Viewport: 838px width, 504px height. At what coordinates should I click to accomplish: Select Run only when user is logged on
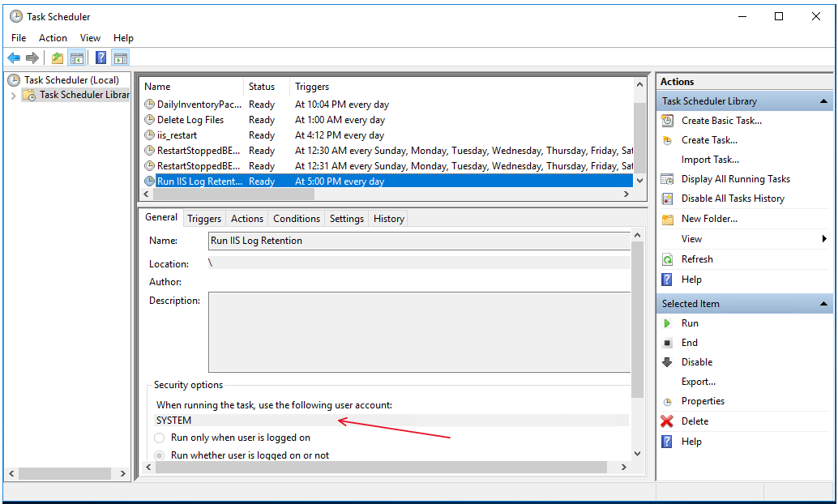[x=160, y=438]
